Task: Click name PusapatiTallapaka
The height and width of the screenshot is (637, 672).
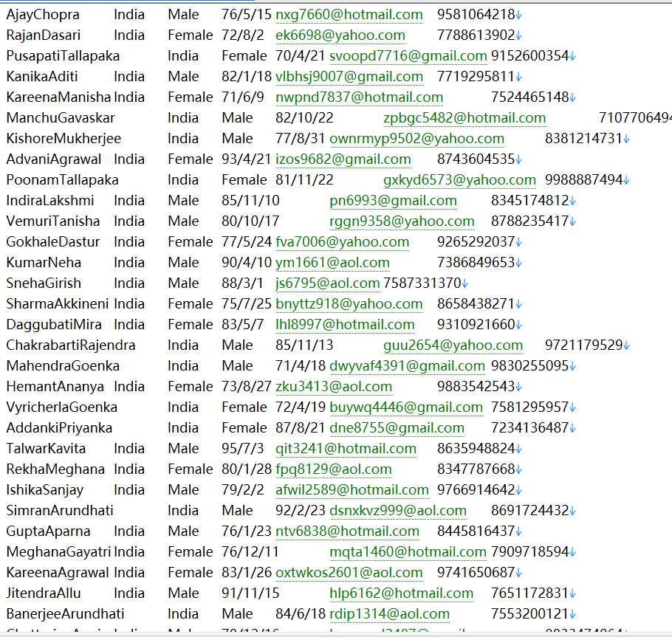Action: coord(63,55)
